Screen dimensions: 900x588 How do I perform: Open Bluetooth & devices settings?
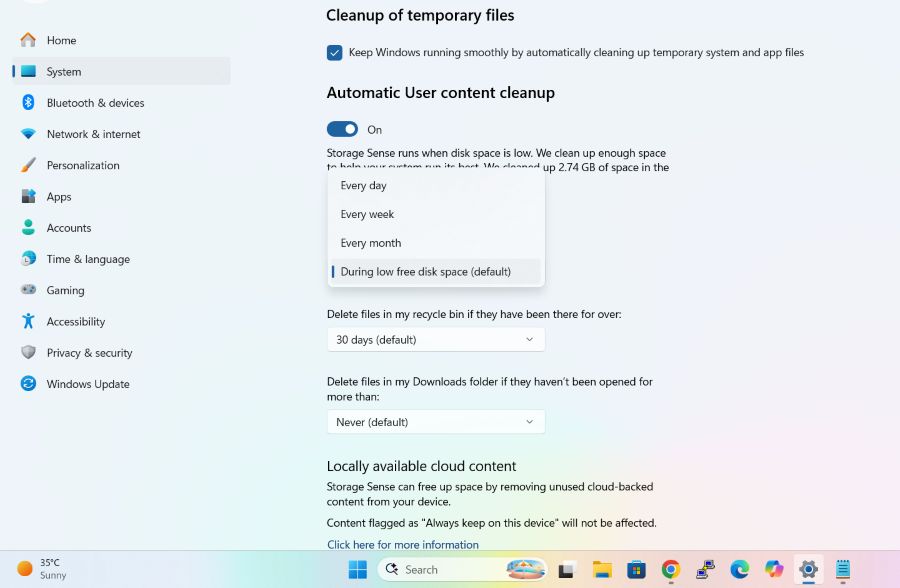point(121,103)
